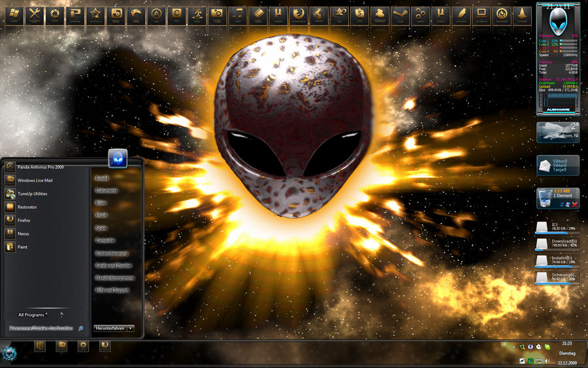Screen dimensions: 588x368
Task: Open the circled letter A dock icon
Action: pyautogui.click(x=156, y=16)
